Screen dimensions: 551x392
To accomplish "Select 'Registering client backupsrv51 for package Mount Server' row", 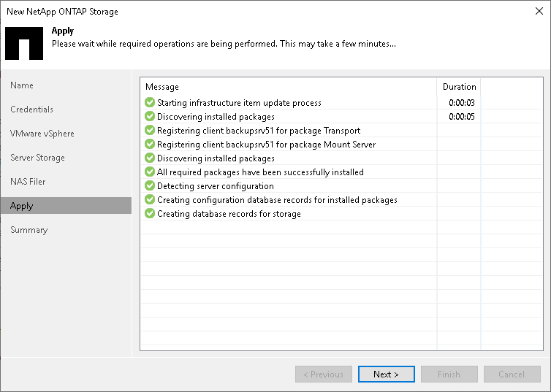I will 342,145.
